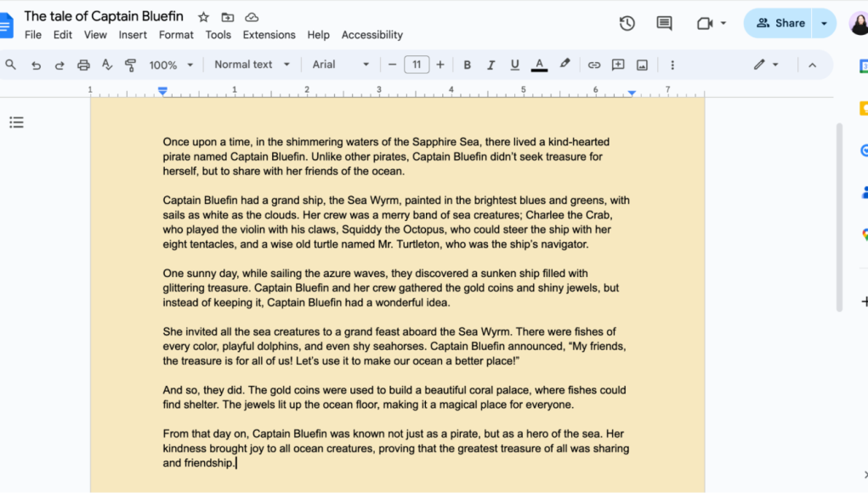Open version history clock icon
868x493 pixels.
[627, 23]
